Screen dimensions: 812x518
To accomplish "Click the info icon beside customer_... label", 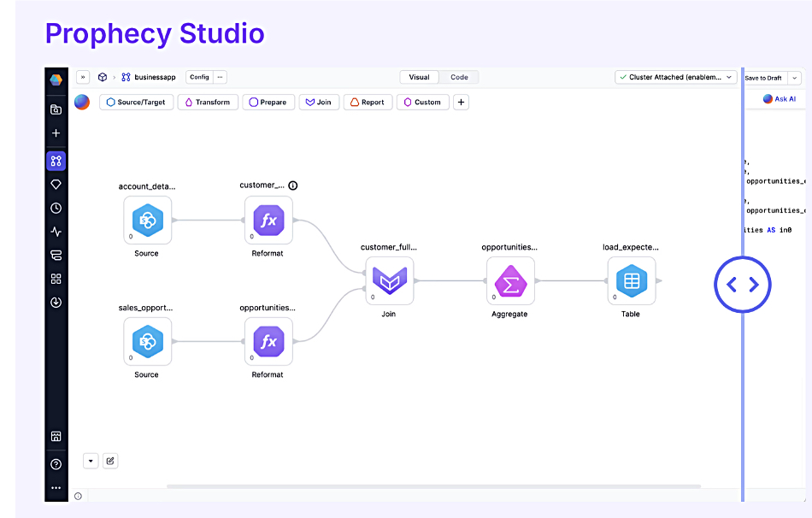I will pyautogui.click(x=293, y=185).
